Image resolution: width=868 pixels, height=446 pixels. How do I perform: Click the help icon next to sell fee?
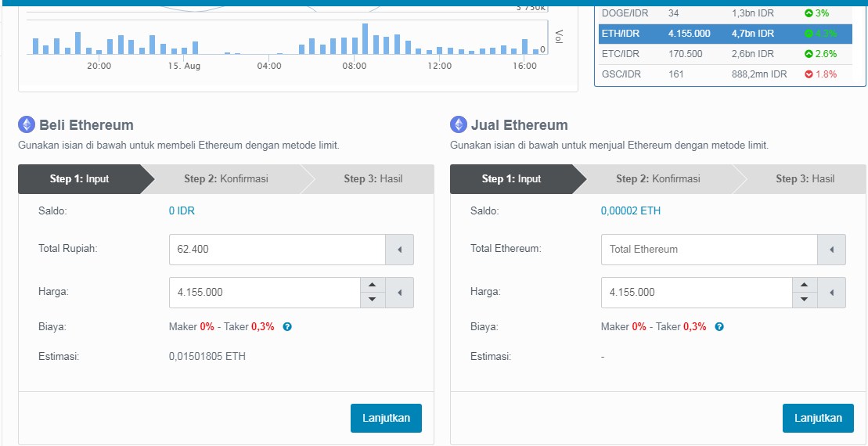point(719,326)
